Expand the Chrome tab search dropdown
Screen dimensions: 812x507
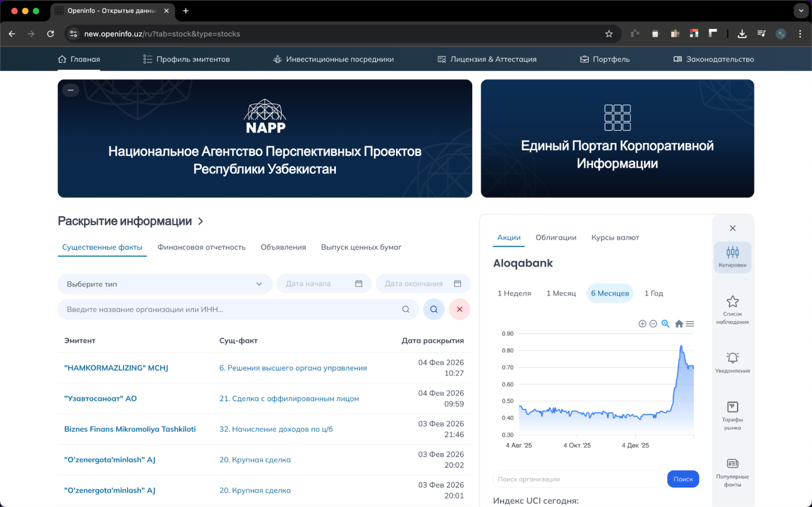pyautogui.click(x=801, y=11)
